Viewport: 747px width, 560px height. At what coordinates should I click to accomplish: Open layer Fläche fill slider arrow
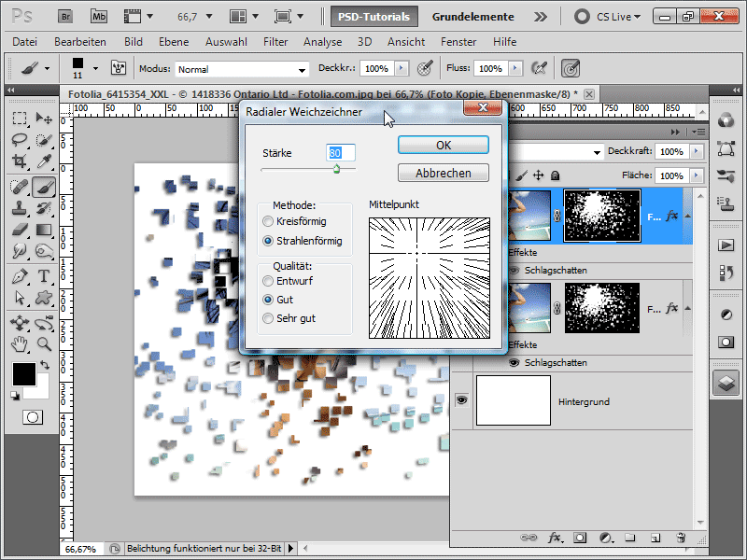(x=697, y=175)
